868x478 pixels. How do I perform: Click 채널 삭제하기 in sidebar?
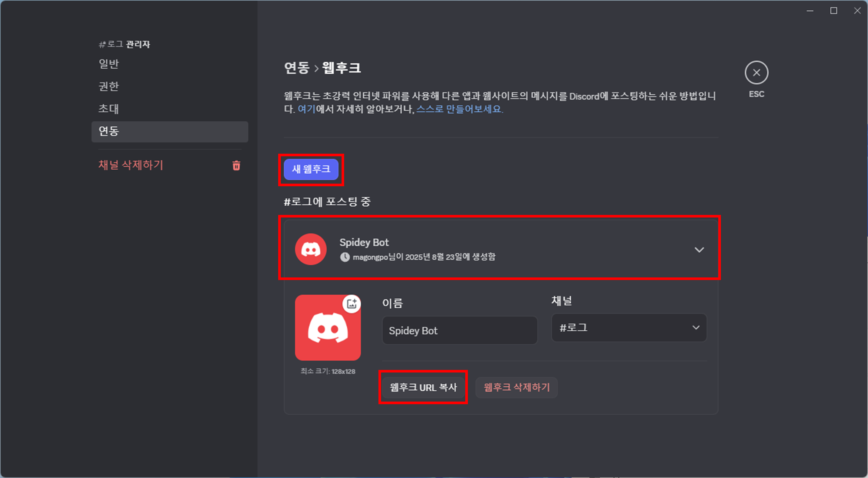(131, 165)
